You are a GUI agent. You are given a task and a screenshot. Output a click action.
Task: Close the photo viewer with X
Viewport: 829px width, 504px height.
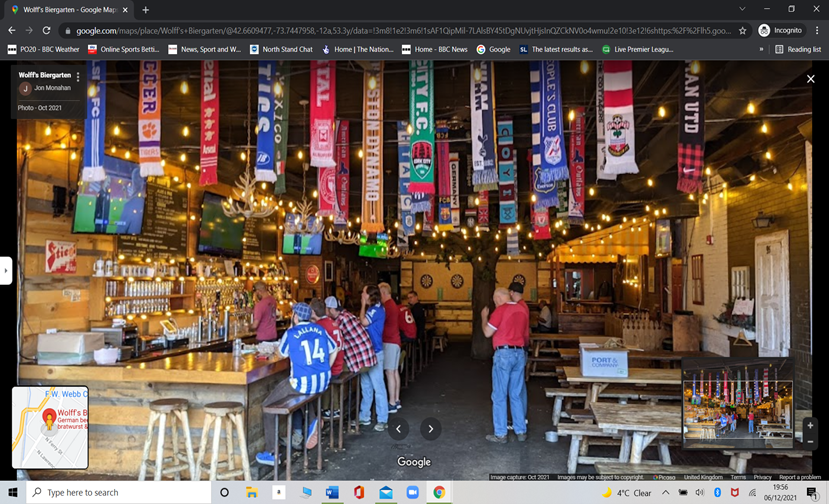(x=810, y=79)
